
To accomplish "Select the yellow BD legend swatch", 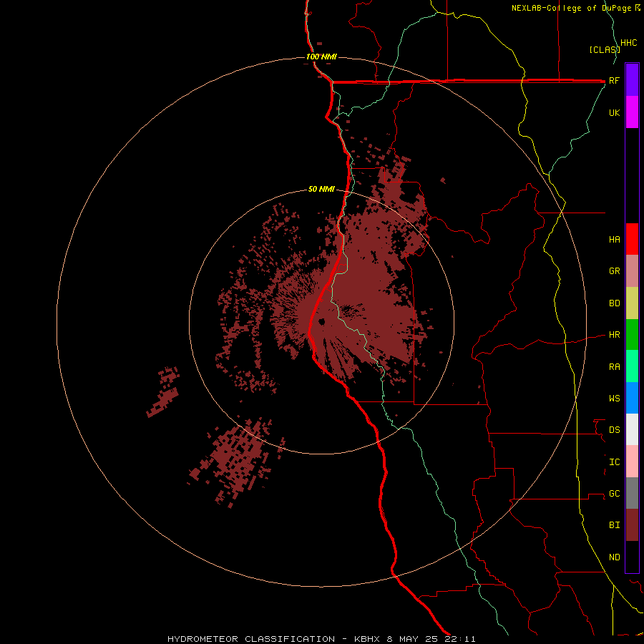I will (x=632, y=303).
